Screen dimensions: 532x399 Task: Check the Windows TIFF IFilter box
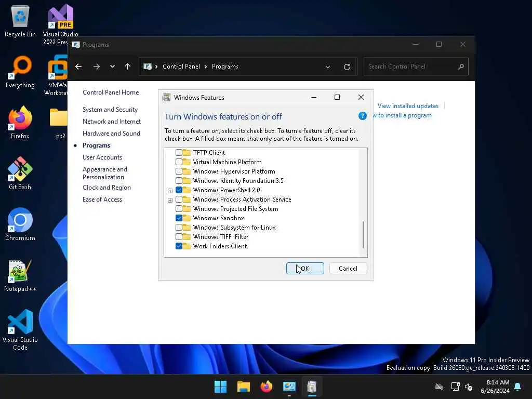coord(179,236)
